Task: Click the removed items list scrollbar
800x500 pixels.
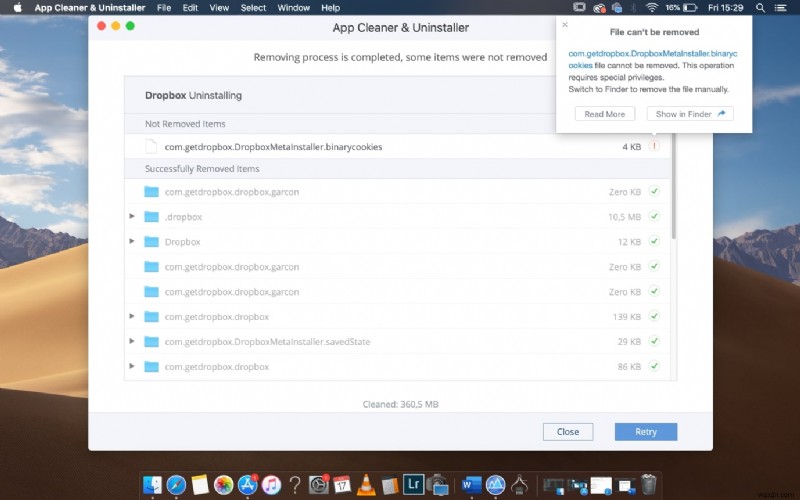Action: [674, 186]
